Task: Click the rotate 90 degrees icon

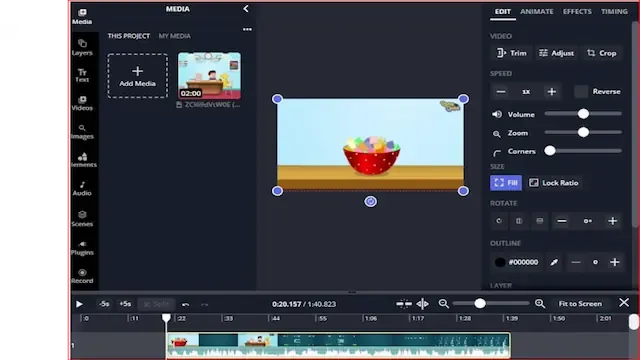Action: (x=499, y=221)
